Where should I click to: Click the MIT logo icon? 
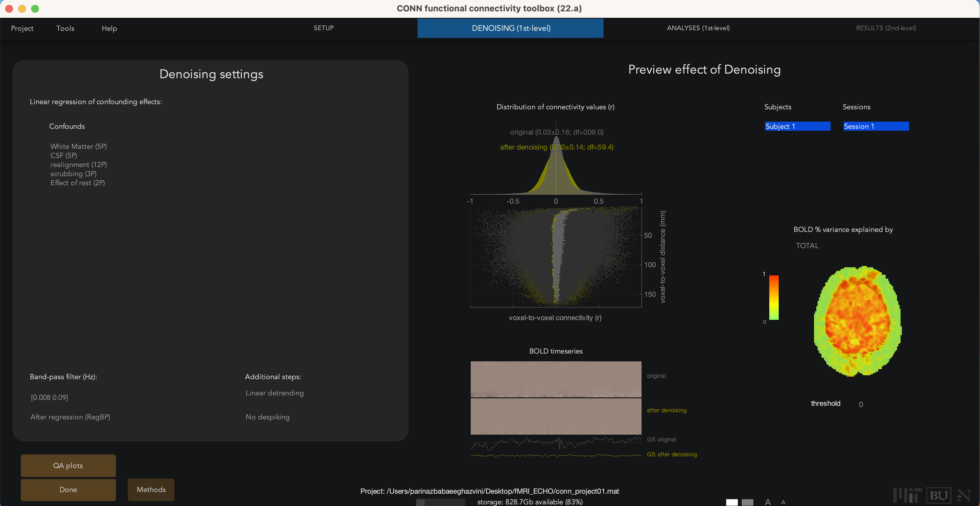[907, 495]
